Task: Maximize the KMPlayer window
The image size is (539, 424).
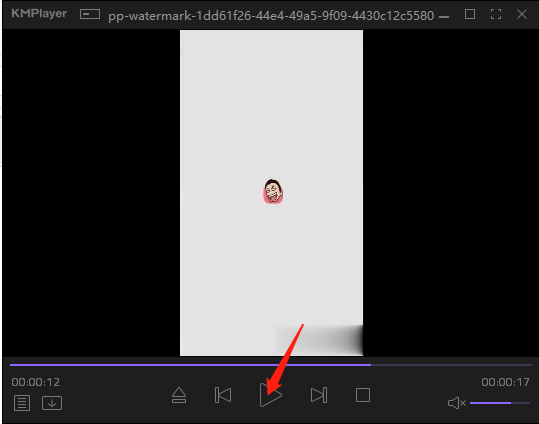Action: pos(470,14)
